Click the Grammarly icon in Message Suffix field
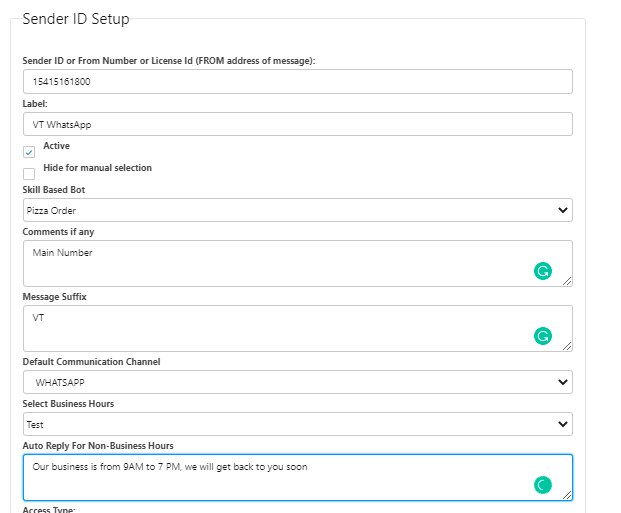 (542, 336)
